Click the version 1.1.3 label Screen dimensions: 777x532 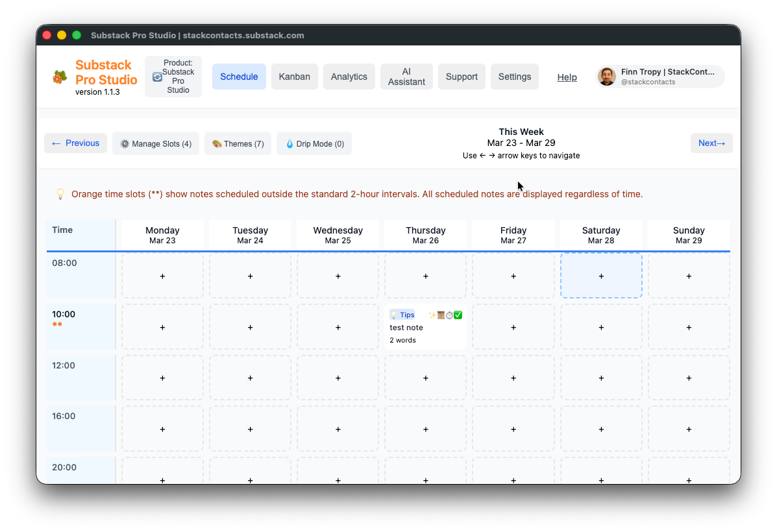[x=97, y=91]
